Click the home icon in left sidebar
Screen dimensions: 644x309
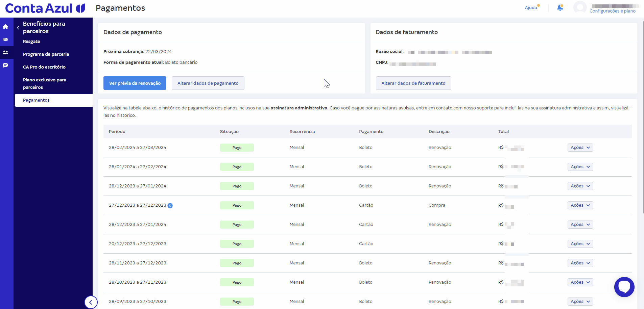point(5,27)
